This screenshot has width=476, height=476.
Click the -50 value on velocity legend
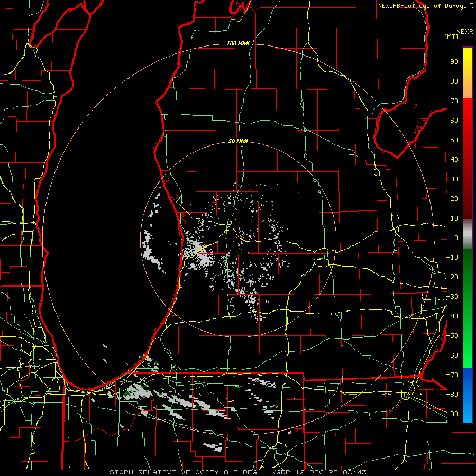point(452,336)
